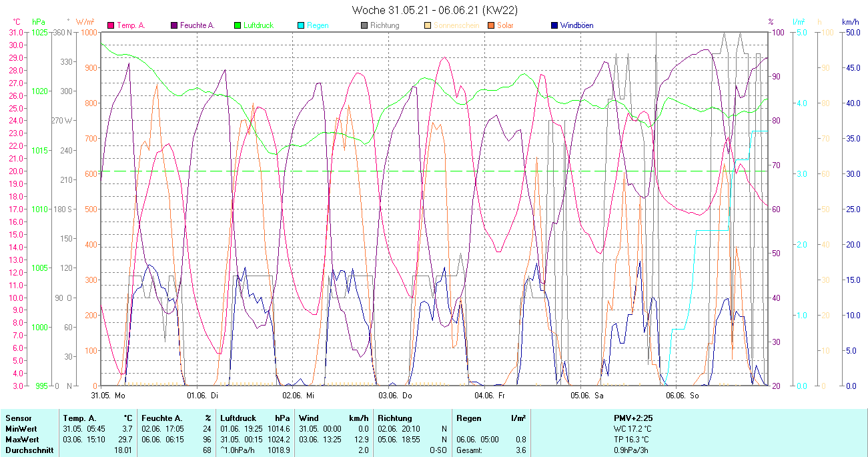This screenshot has height=457, width=868.
Task: Select the 'hPa' axis unit label above the chart
Action: pyautogui.click(x=39, y=22)
